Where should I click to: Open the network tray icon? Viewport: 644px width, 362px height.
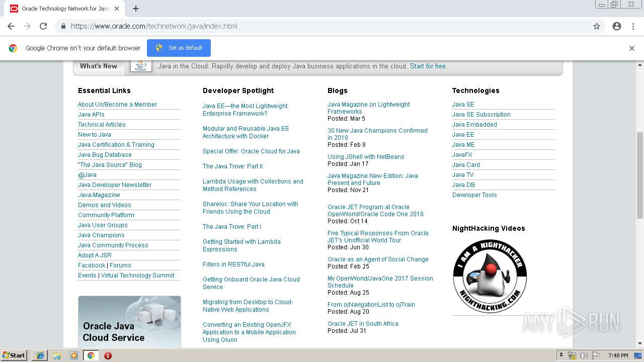[572, 355]
